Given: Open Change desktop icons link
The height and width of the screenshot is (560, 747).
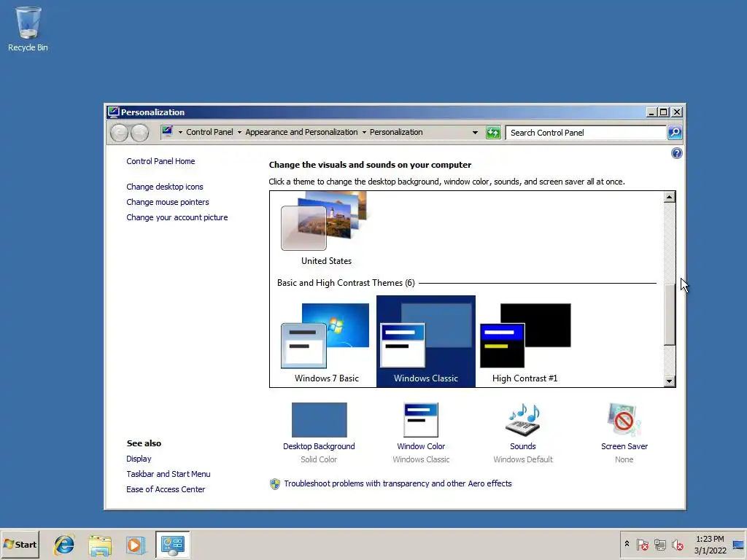Looking at the screenshot, I should (165, 187).
